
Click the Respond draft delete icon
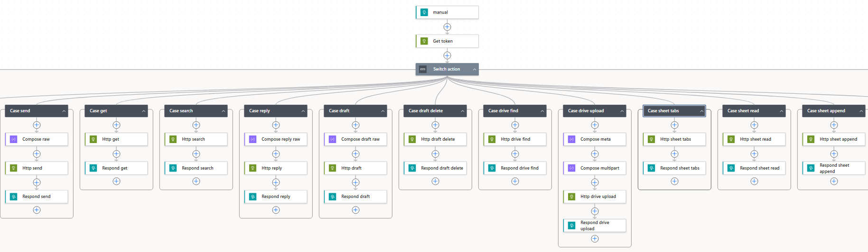coord(412,168)
